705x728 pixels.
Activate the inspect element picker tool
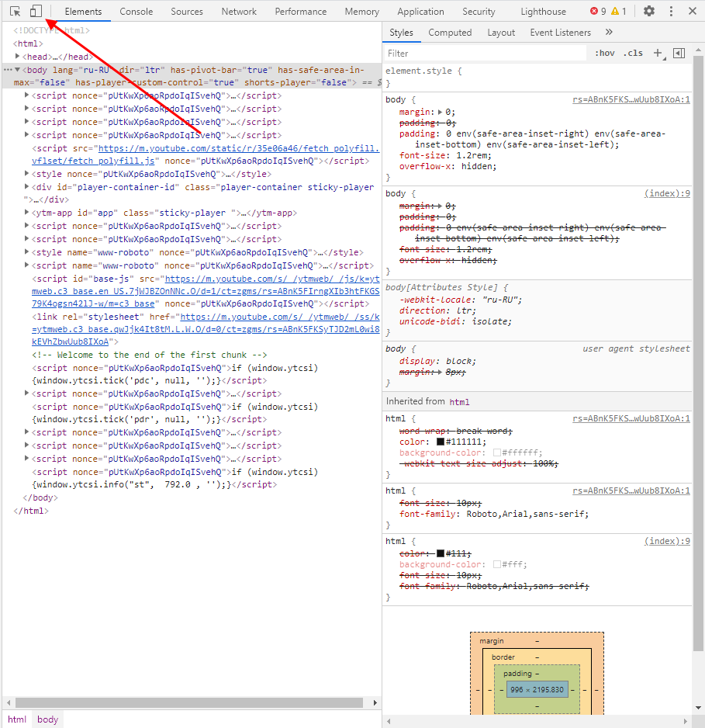coord(16,11)
